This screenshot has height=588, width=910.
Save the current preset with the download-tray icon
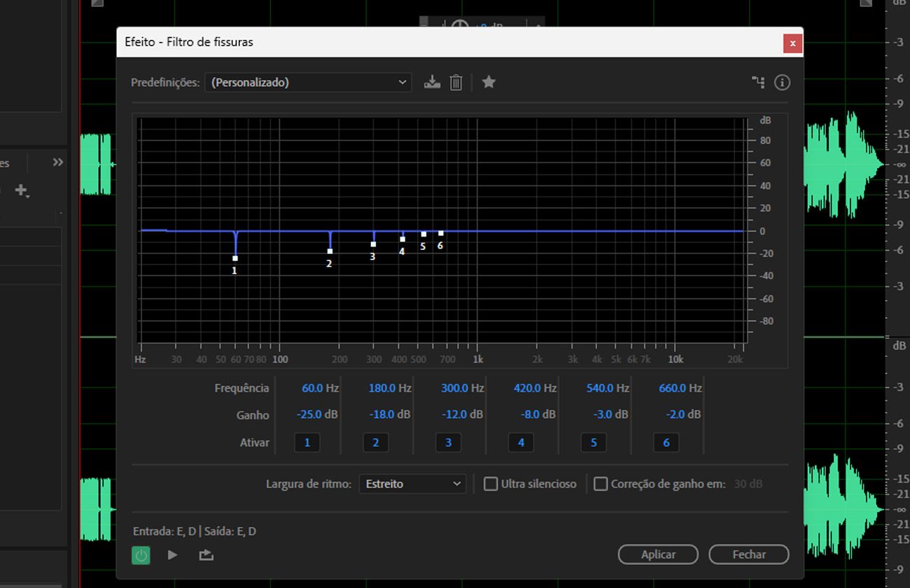433,82
